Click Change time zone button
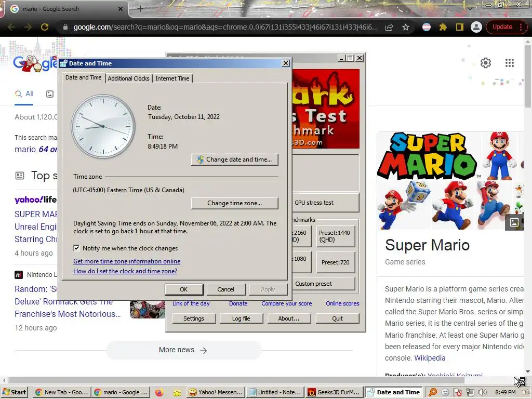Viewport: 532px width, 399px height. coord(235,203)
